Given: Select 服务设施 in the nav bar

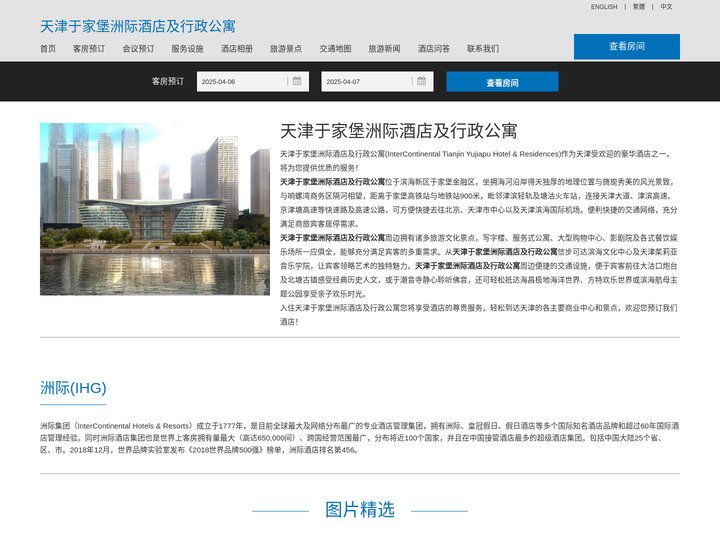Looking at the screenshot, I should coord(187,49).
